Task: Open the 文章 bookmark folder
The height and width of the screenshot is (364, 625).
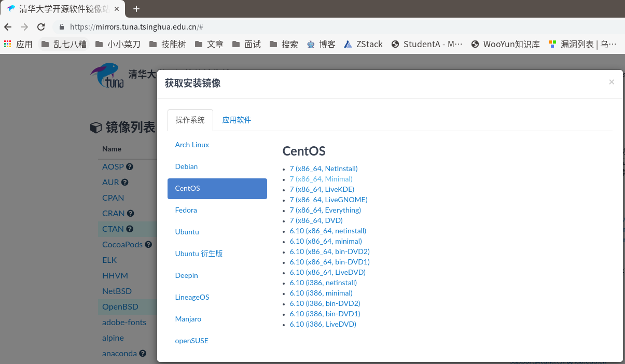Action: pyautogui.click(x=209, y=44)
